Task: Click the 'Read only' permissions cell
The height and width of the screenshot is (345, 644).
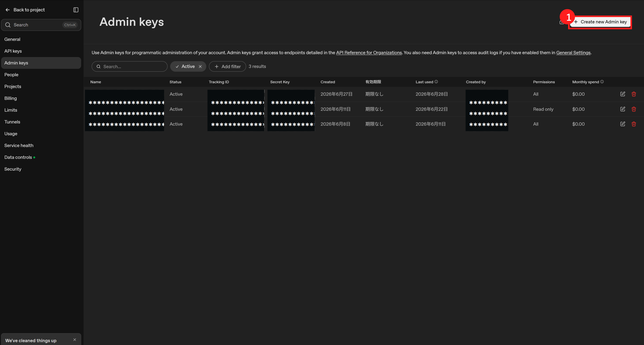Action: point(543,109)
